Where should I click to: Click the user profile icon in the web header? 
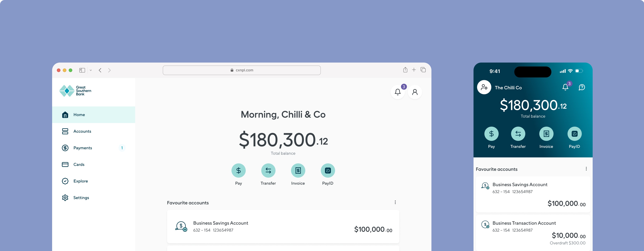tap(415, 92)
